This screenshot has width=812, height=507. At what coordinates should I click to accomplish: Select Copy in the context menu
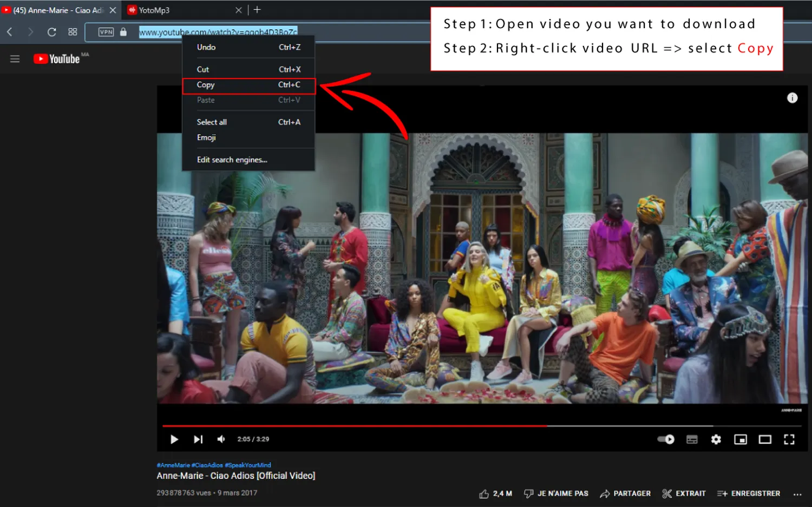pos(248,85)
